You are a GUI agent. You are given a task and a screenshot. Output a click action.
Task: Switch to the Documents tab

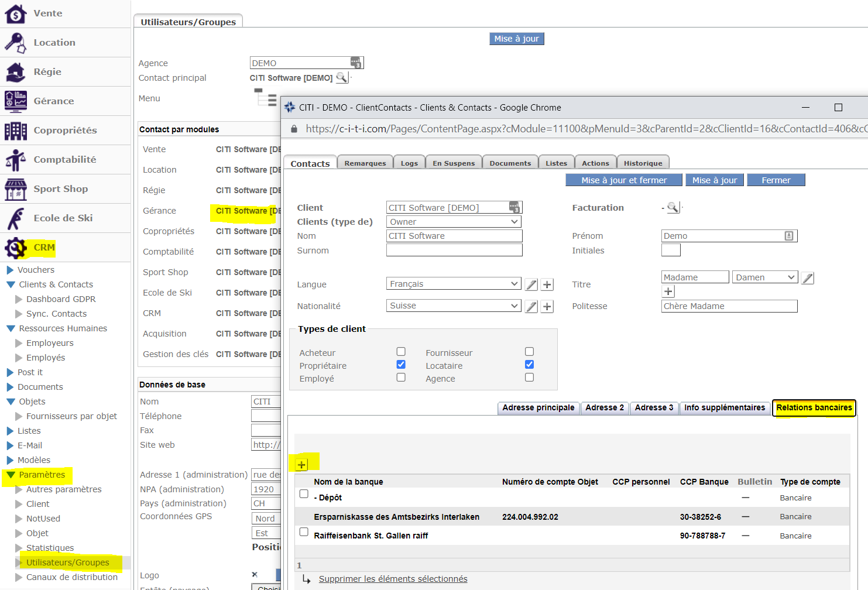click(510, 163)
